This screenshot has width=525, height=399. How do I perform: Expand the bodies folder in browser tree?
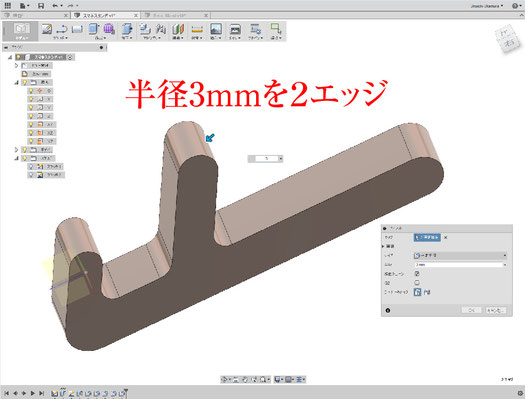pos(16,150)
